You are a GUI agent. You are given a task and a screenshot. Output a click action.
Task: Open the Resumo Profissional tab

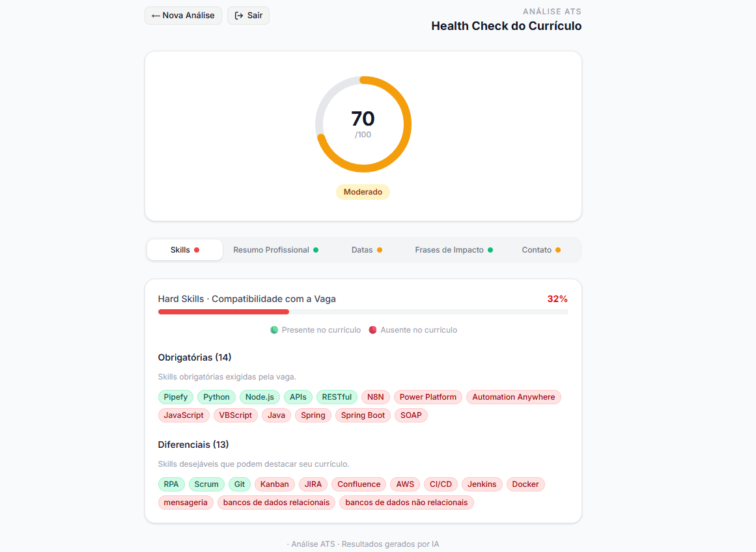[x=275, y=250]
